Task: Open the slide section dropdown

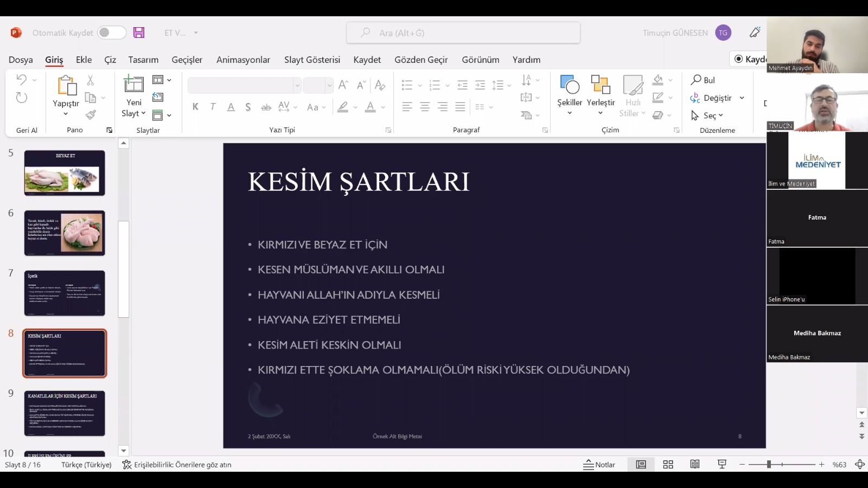Action: [162, 115]
